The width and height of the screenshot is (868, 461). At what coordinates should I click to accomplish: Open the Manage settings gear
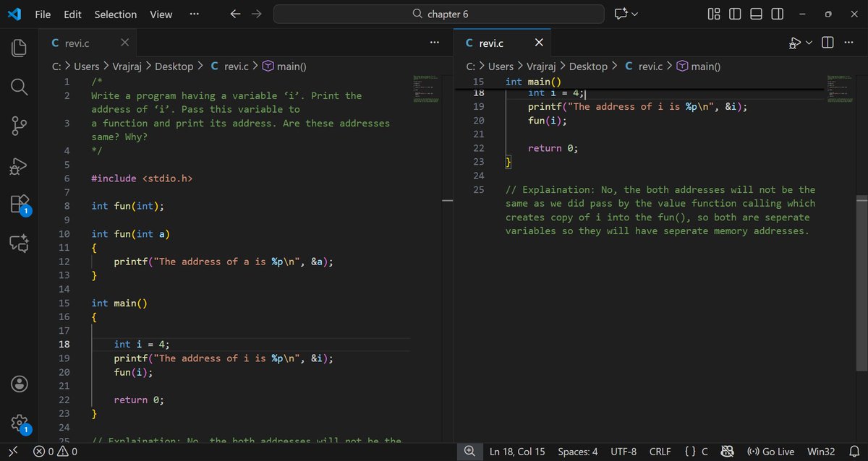19,423
